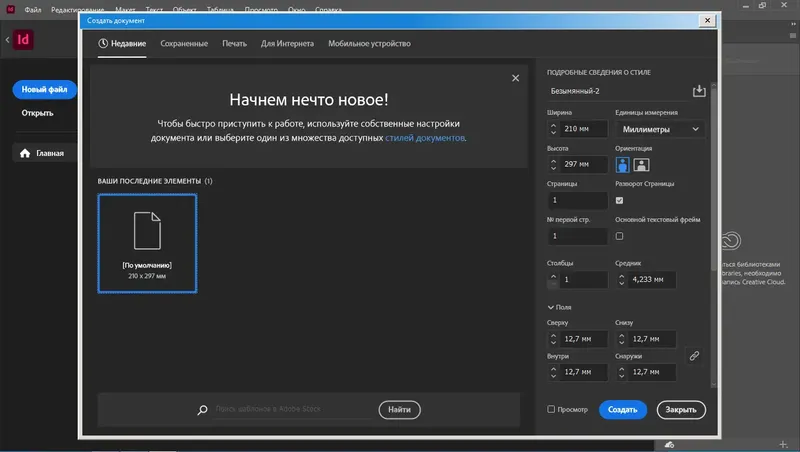Click the Открыть button in sidebar
Image resolution: width=800 pixels, height=452 pixels.
pyautogui.click(x=37, y=113)
